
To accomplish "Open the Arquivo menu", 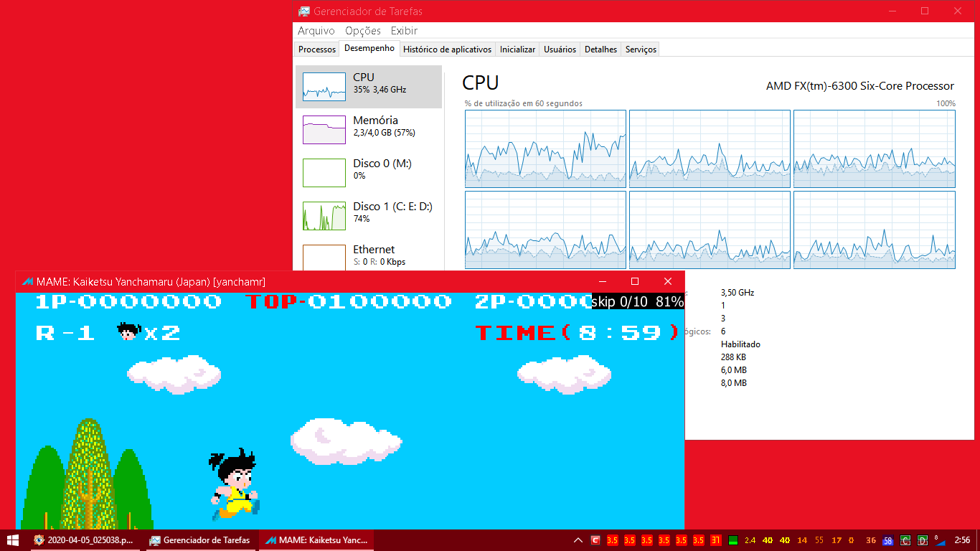I will pos(316,31).
